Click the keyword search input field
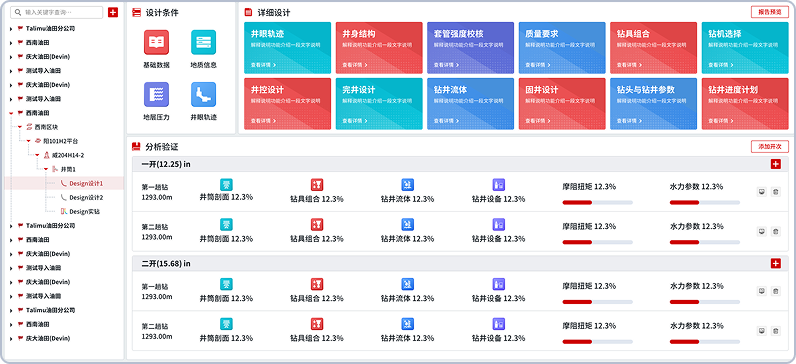This screenshot has width=796, height=364. tap(57, 12)
